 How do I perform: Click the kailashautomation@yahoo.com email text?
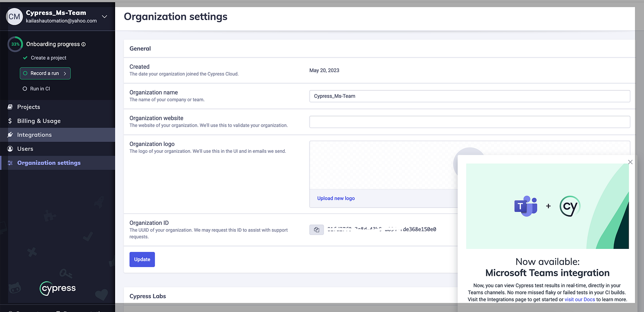61,21
